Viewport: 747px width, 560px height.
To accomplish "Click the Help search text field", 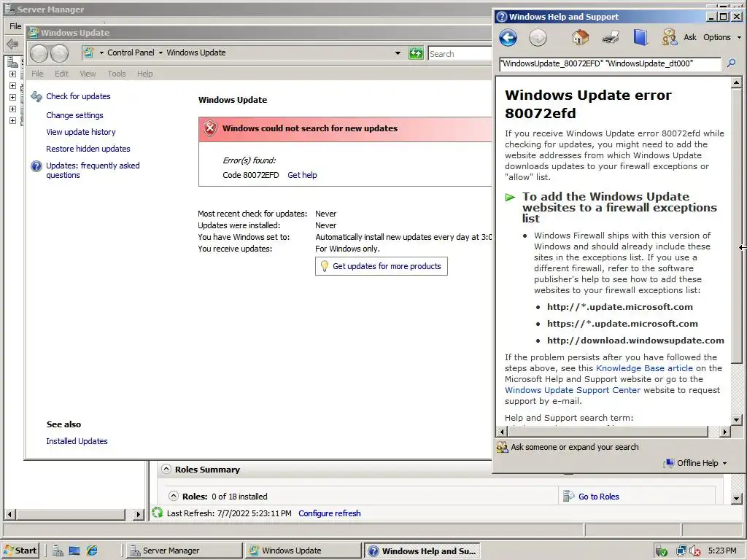I will point(611,64).
